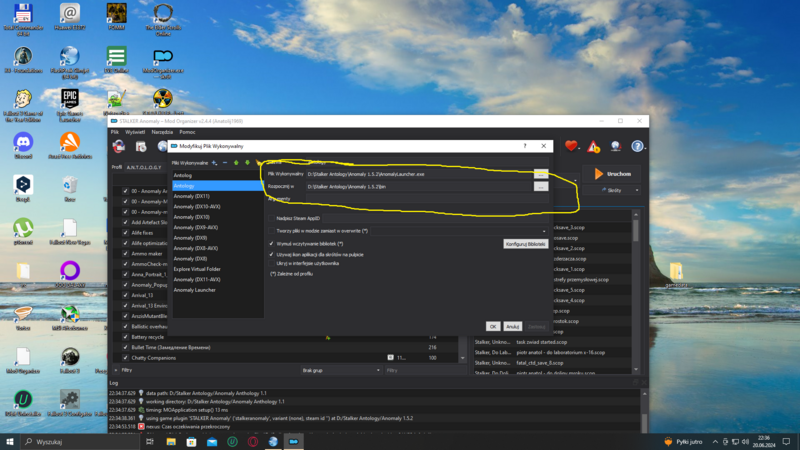The image size is (800, 450).
Task: Click the red heart endorse icon
Action: click(571, 146)
